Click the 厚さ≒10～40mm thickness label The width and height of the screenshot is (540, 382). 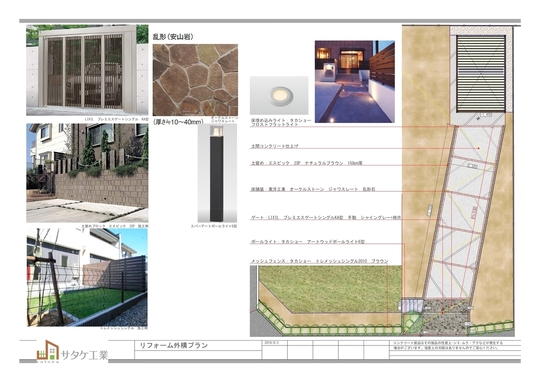pyautogui.click(x=178, y=122)
